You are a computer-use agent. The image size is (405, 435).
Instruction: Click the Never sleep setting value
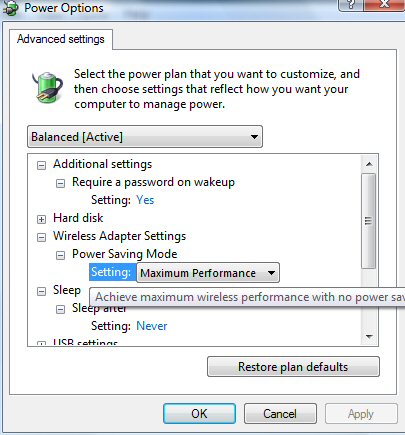[x=152, y=326]
